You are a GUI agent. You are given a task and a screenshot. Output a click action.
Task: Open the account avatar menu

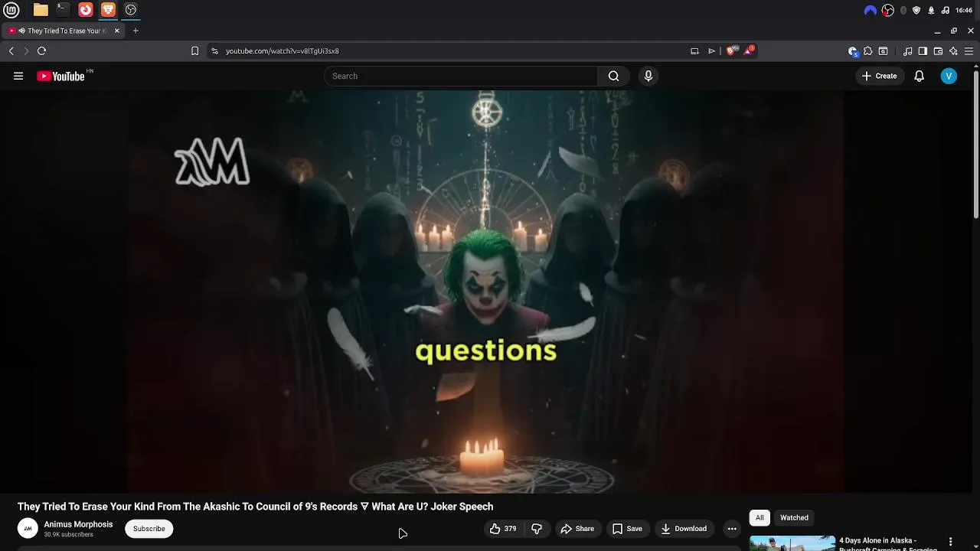(x=949, y=76)
